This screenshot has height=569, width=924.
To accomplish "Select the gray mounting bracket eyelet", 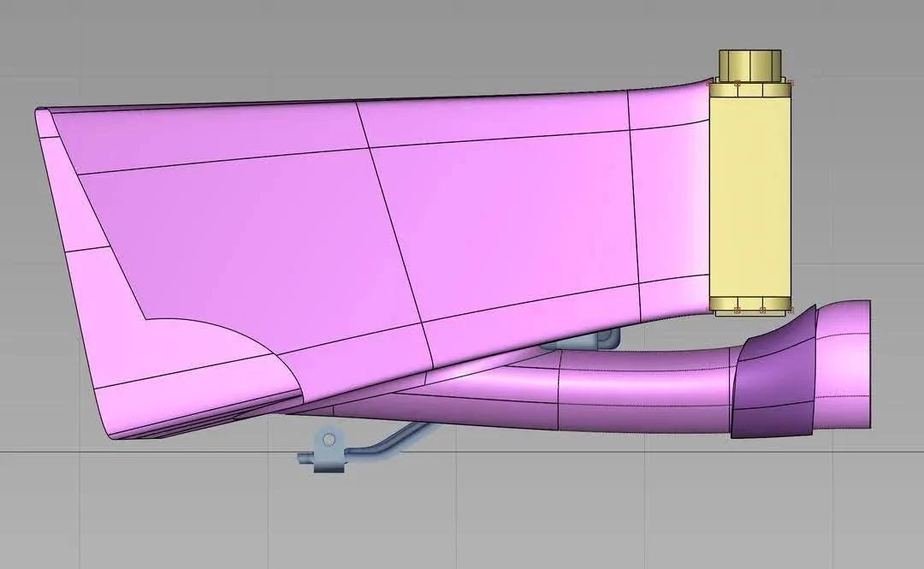I will click(329, 441).
